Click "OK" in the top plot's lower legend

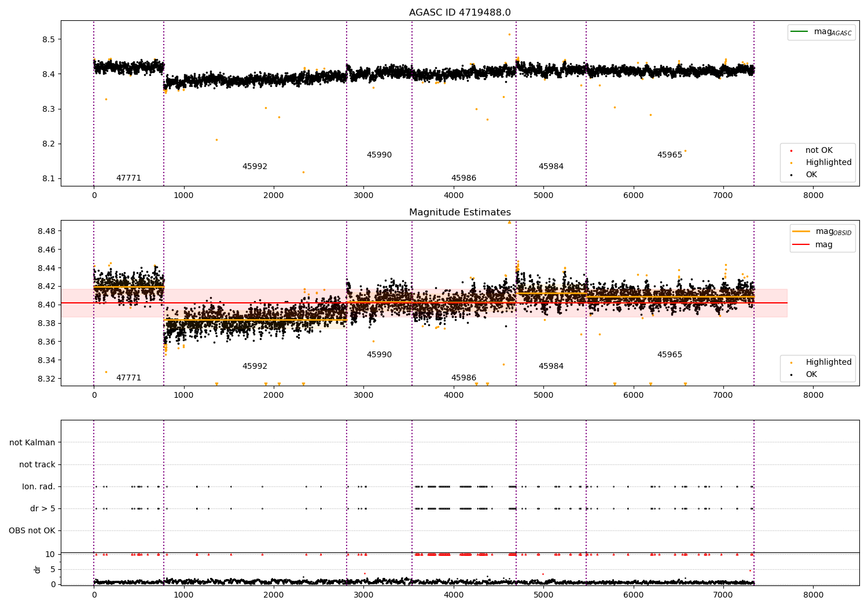pyautogui.click(x=811, y=175)
